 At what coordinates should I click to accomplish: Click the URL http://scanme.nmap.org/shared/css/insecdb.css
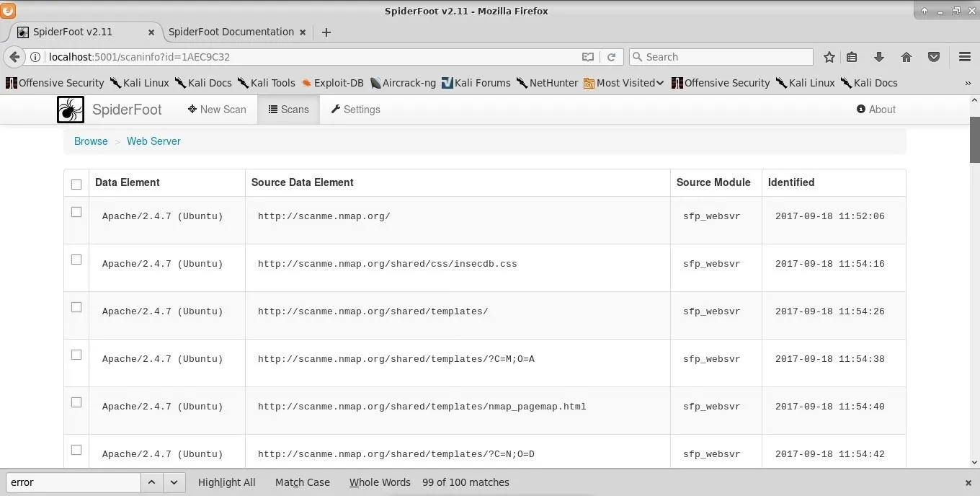click(388, 264)
